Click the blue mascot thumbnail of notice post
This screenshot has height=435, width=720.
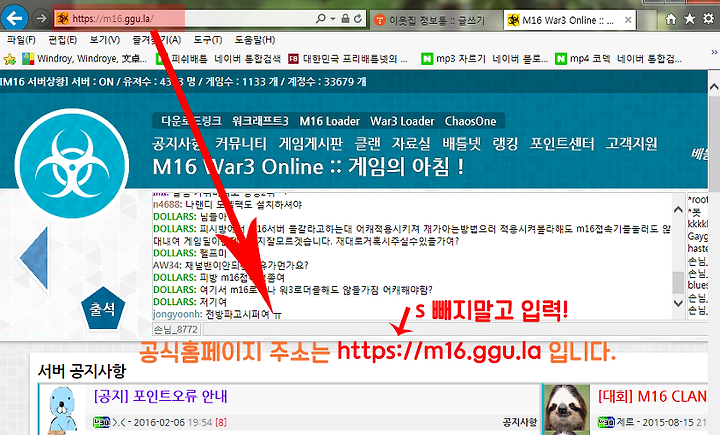(x=62, y=410)
